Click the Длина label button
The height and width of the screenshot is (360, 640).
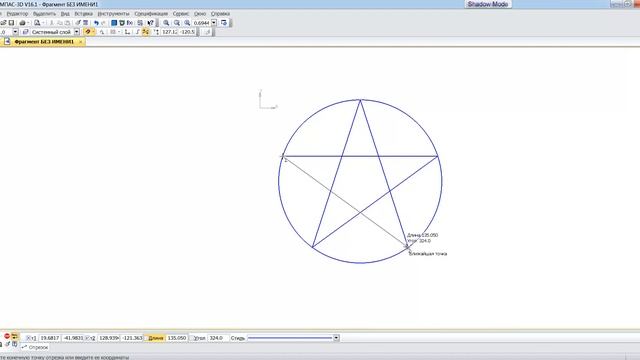point(156,338)
